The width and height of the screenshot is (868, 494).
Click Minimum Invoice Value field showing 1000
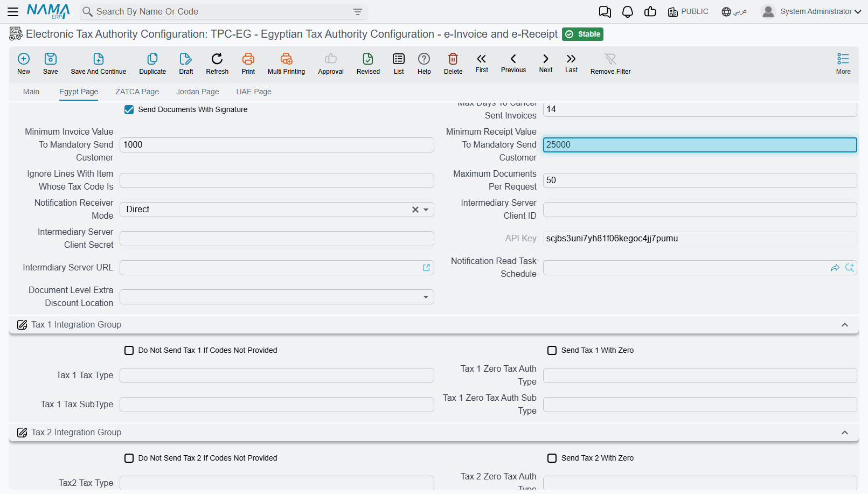(x=277, y=145)
